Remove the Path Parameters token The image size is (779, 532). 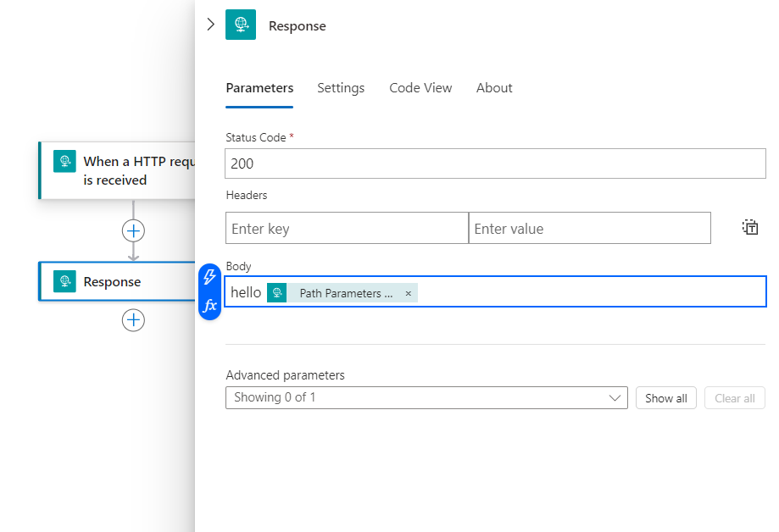click(x=408, y=293)
